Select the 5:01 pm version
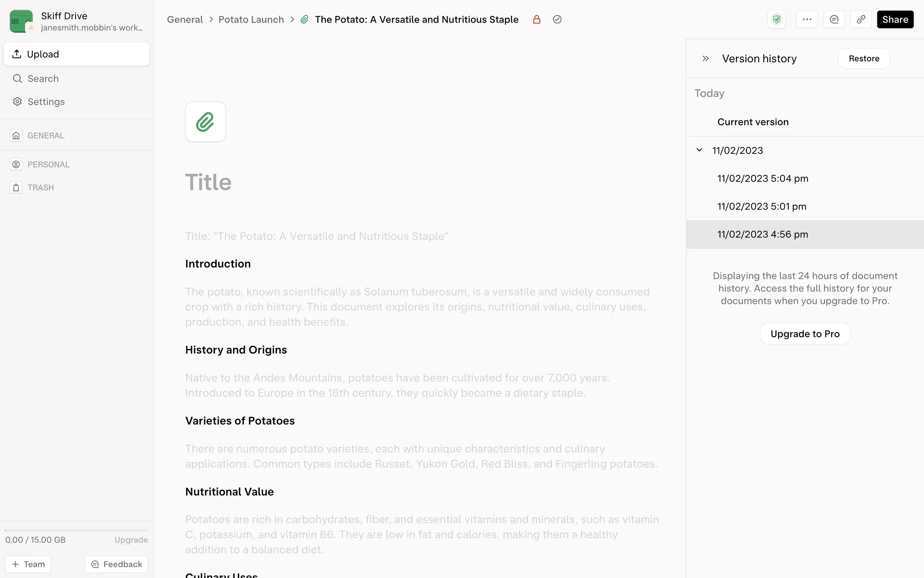924x578 pixels. point(761,207)
